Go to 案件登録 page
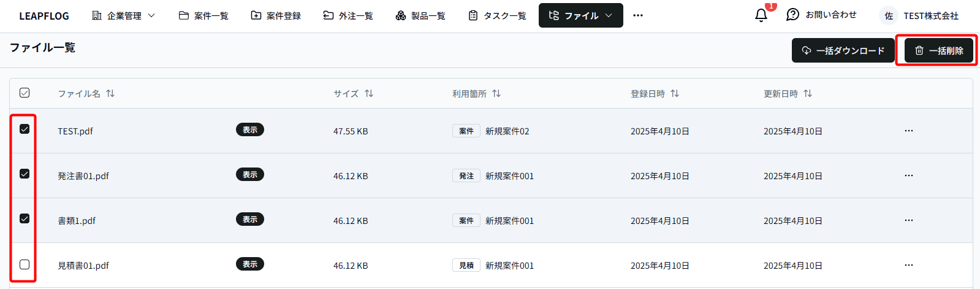Screen dimensions: 980x289 (276, 15)
